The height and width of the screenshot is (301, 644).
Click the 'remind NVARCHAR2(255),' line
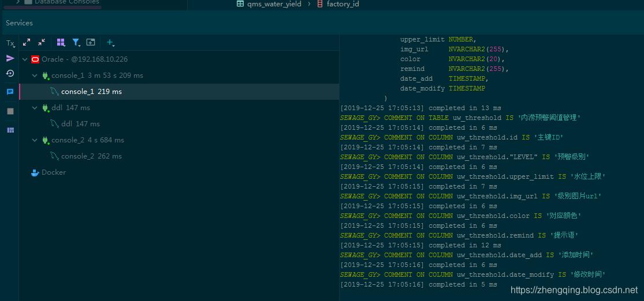click(x=454, y=69)
